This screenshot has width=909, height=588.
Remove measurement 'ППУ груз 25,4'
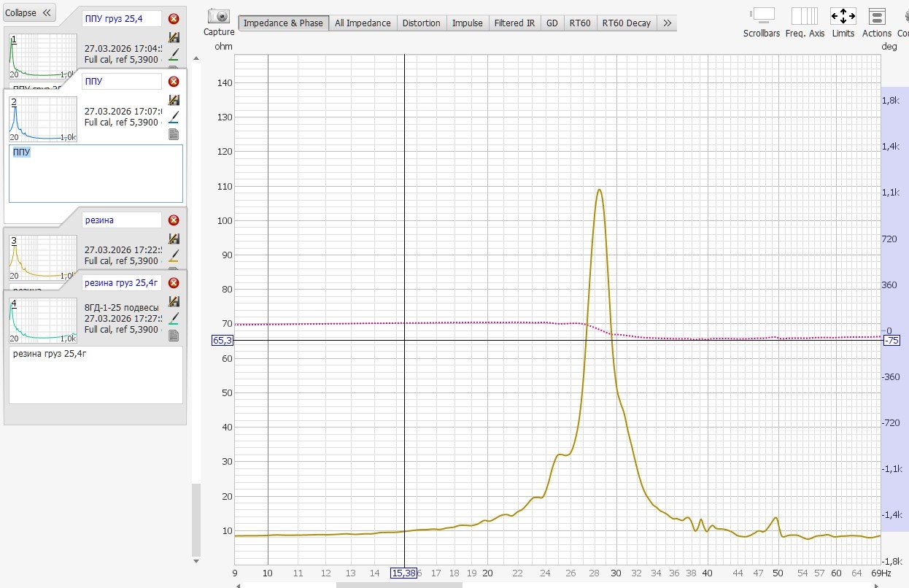coord(174,19)
